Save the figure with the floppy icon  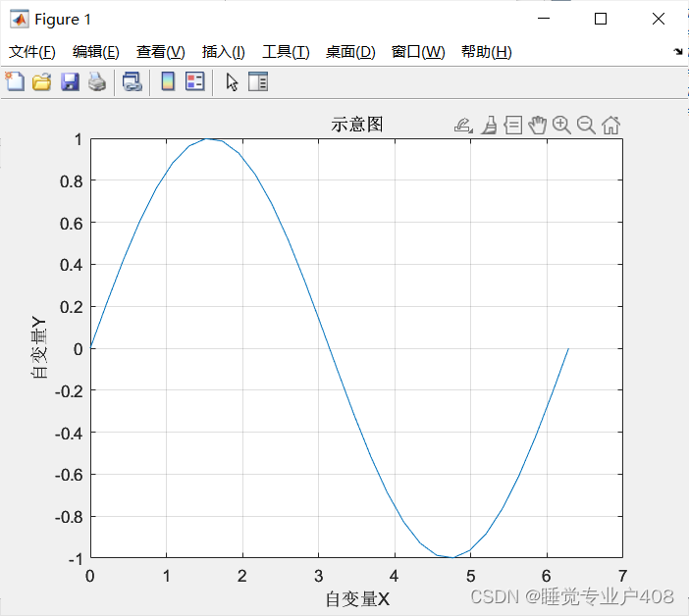point(70,82)
